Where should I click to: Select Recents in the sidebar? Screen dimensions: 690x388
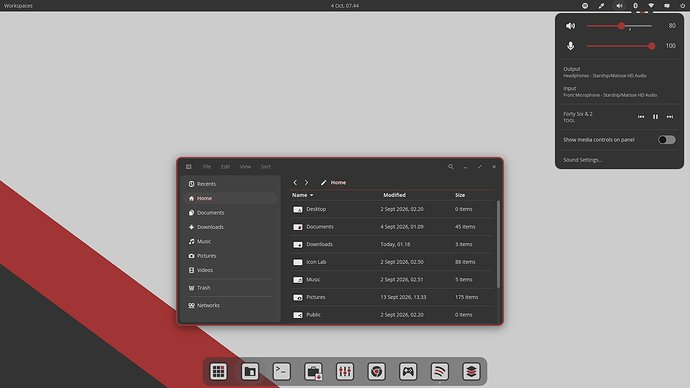[230, 184]
